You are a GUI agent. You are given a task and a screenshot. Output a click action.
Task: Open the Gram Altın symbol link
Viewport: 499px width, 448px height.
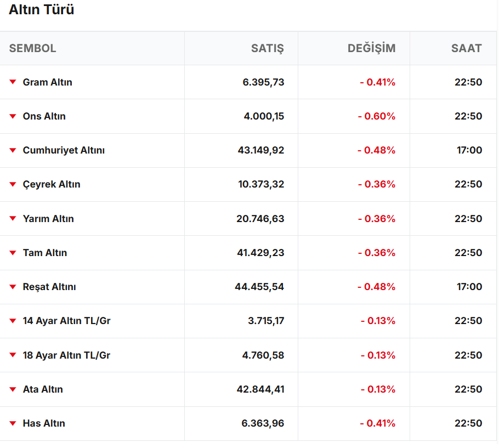point(47,82)
